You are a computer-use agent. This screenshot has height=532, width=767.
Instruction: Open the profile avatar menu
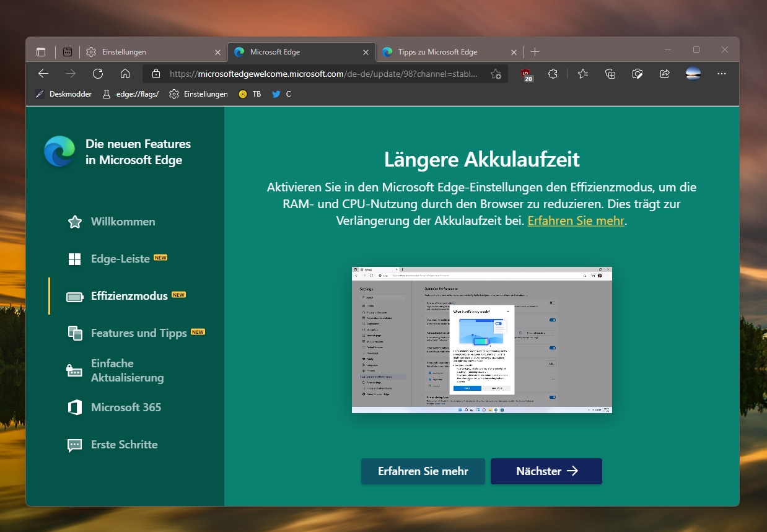point(693,74)
